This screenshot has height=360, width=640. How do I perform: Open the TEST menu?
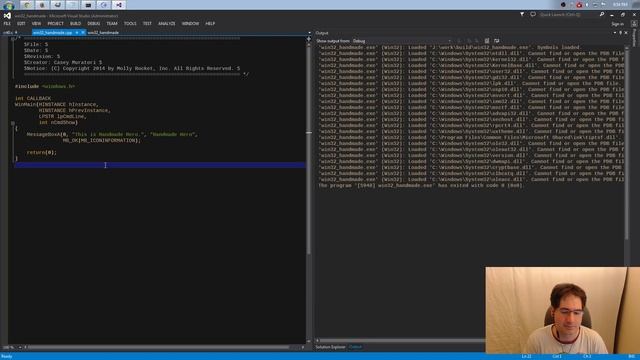(x=147, y=24)
